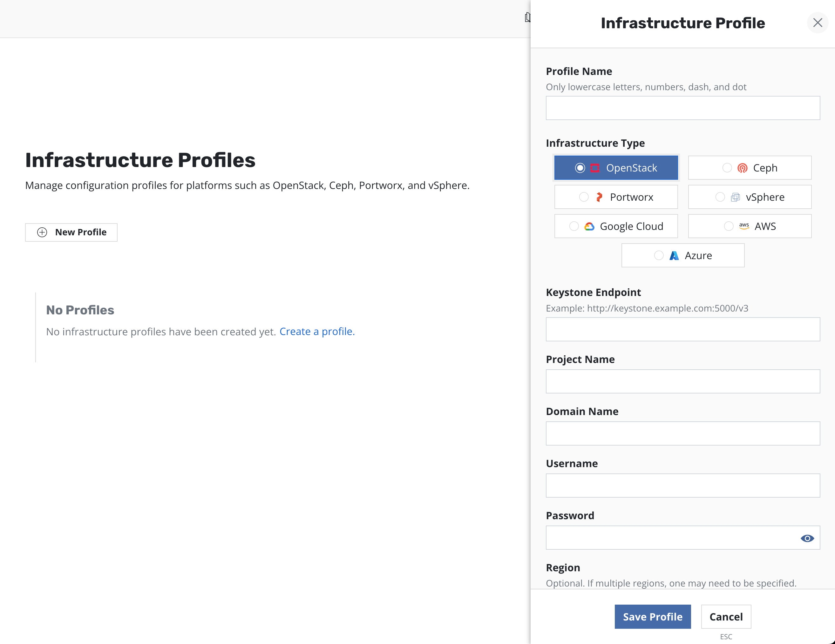Cancel the Infrastructure Profile form
This screenshot has height=644, width=835.
(x=726, y=616)
